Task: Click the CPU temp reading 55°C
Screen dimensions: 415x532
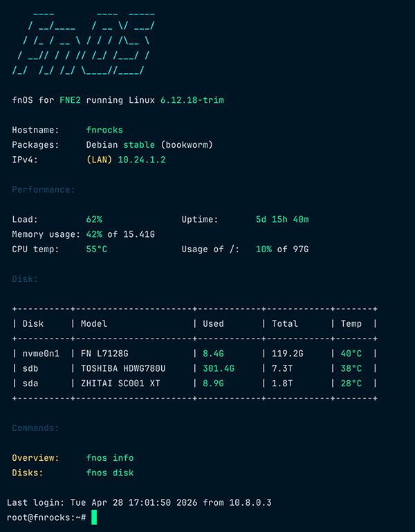Action: click(x=97, y=249)
